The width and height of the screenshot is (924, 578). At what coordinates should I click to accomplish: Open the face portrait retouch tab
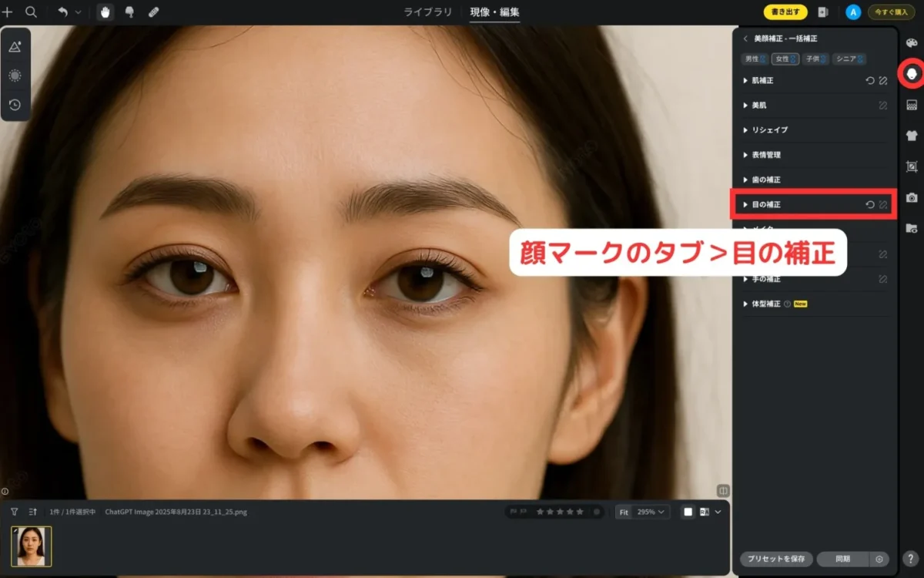coord(912,73)
